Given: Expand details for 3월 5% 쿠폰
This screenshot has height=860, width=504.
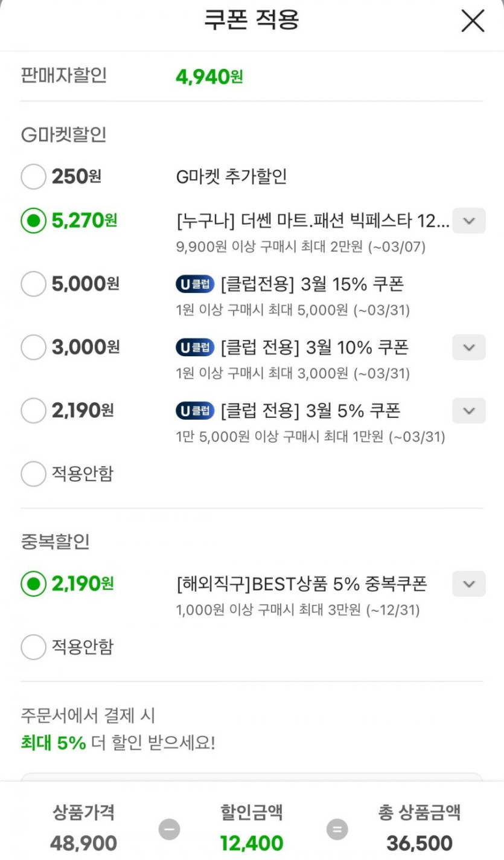Looking at the screenshot, I should [x=469, y=411].
